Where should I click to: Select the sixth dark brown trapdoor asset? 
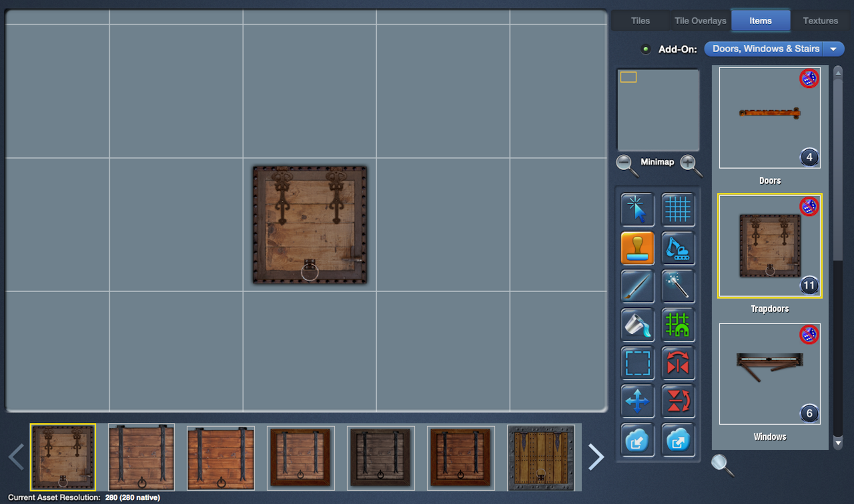coord(460,457)
